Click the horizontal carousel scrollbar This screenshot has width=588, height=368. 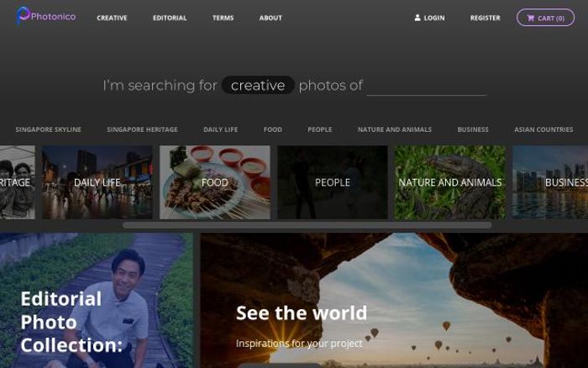click(x=307, y=225)
